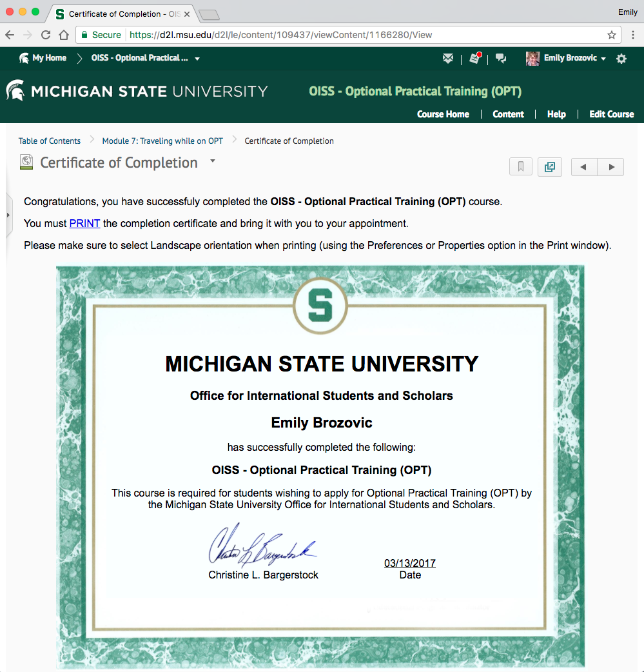Viewport: 644px width, 672px height.
Task: Open the admin settings gear icon
Action: [x=621, y=59]
